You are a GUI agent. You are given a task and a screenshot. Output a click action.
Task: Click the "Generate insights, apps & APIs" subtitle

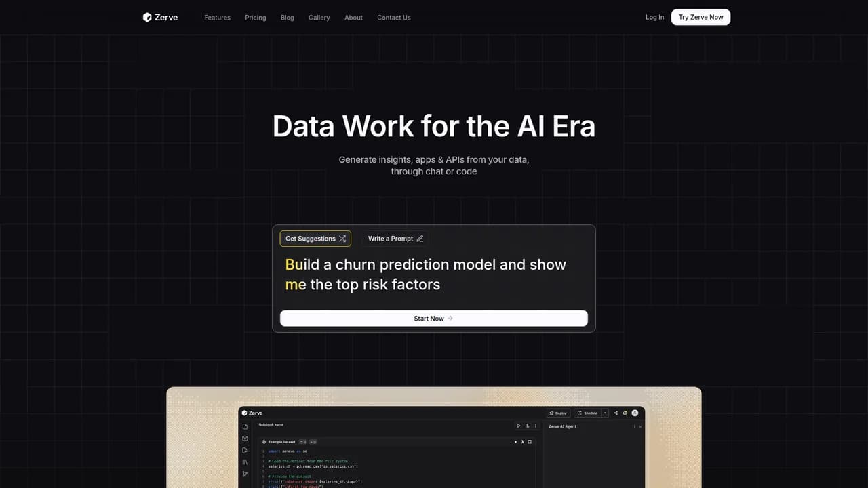(x=434, y=165)
